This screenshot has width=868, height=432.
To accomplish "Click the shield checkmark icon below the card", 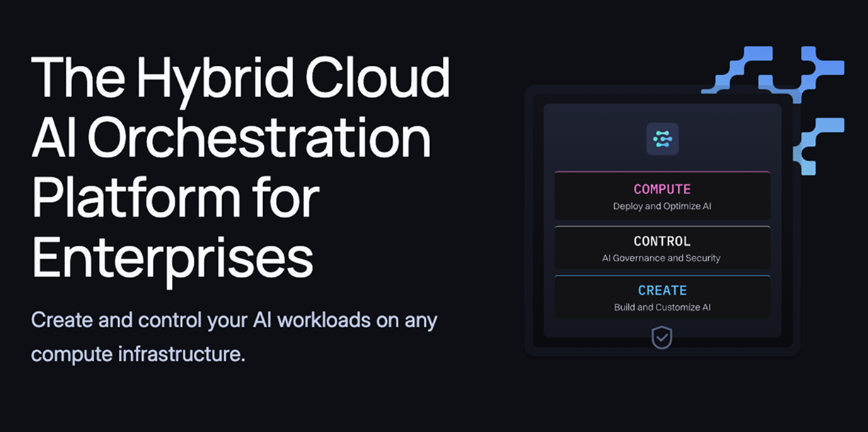I will click(662, 338).
